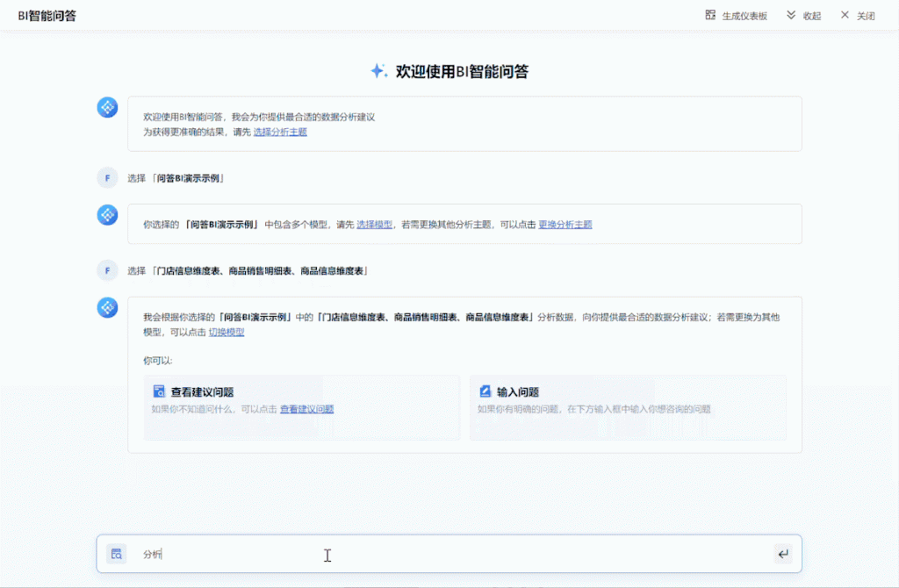899x588 pixels.
Task: Click the 收起 label
Action: tap(812, 16)
